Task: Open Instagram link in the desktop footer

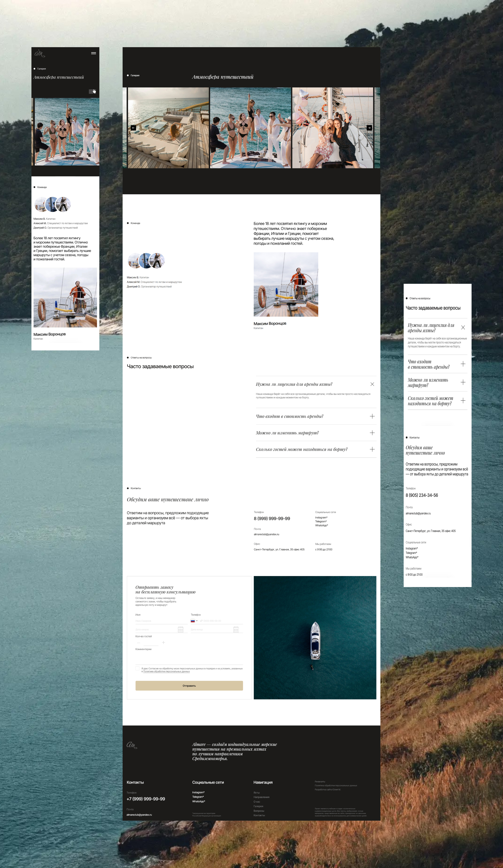Action: pyautogui.click(x=198, y=792)
